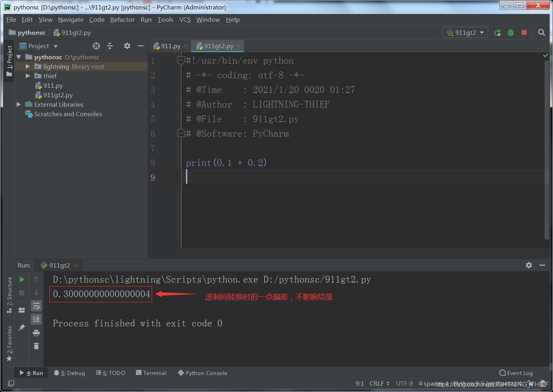The width and height of the screenshot is (553, 392).
Task: Open the Navigate menu
Action: coord(71,20)
